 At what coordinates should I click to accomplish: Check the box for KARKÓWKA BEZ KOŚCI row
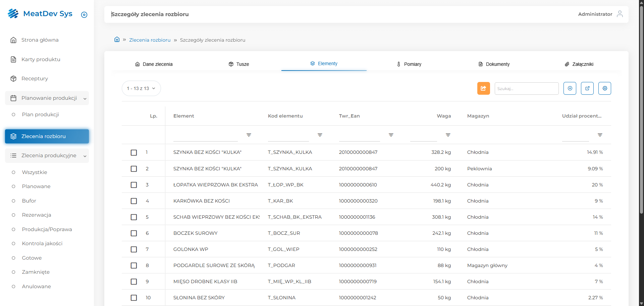point(134,201)
